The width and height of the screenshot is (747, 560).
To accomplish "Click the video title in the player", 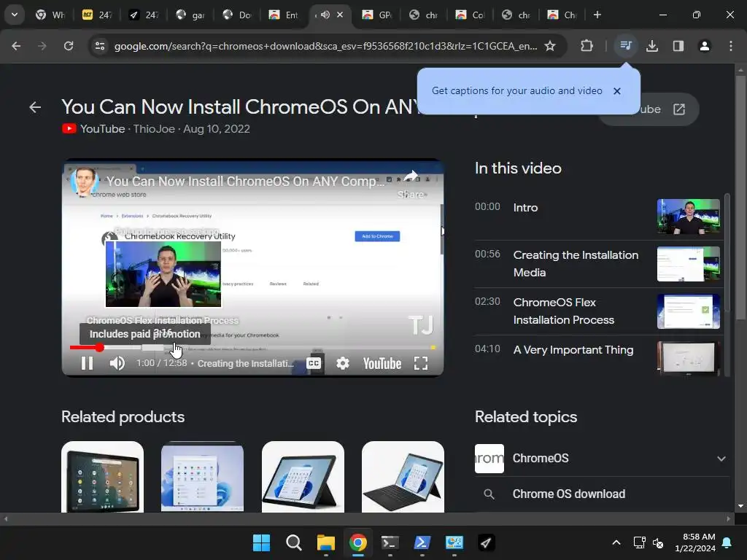I will pos(245,182).
